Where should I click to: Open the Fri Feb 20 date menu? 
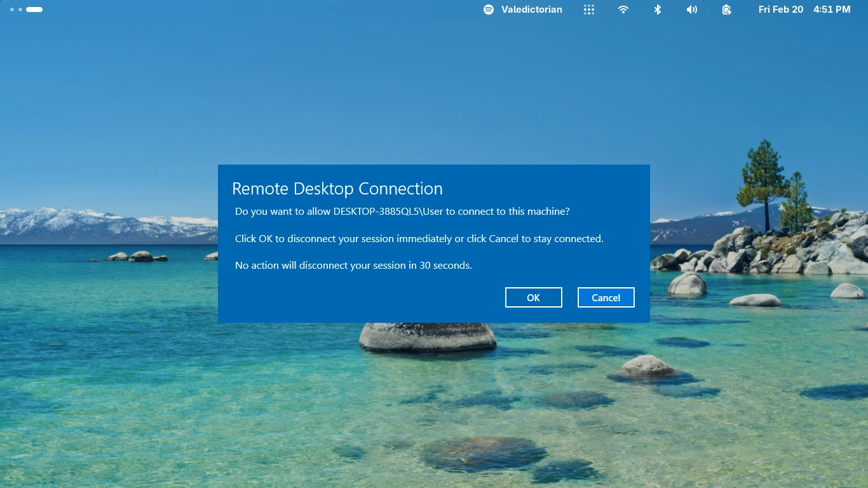tap(780, 10)
